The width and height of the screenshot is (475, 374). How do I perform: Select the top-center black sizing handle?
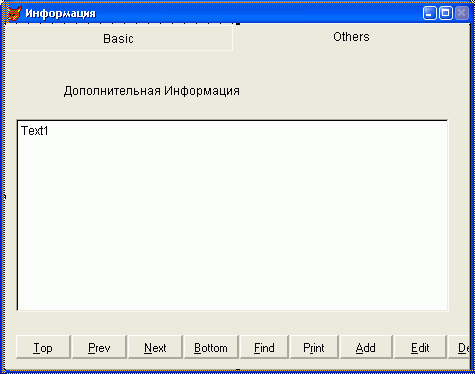(x=238, y=23)
